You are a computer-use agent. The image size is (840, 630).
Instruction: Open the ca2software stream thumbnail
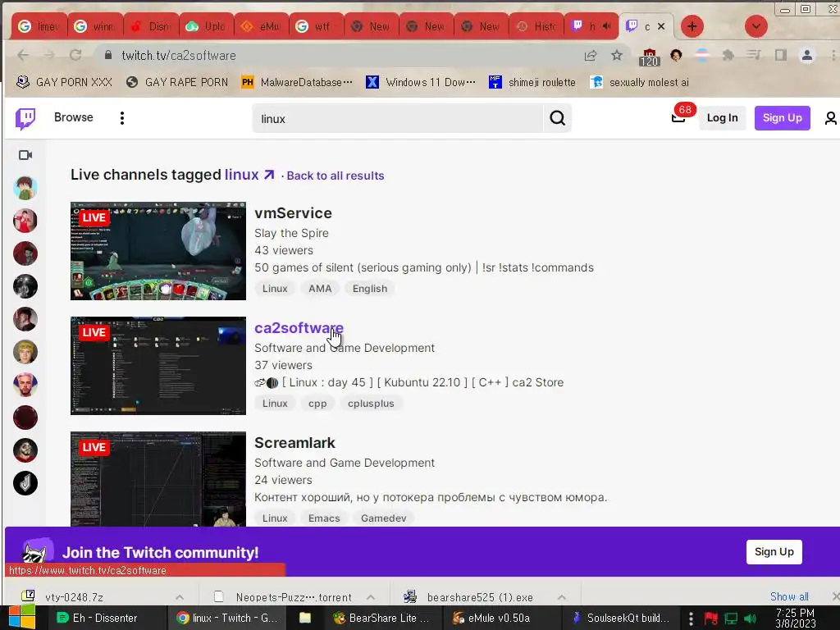coord(158,365)
